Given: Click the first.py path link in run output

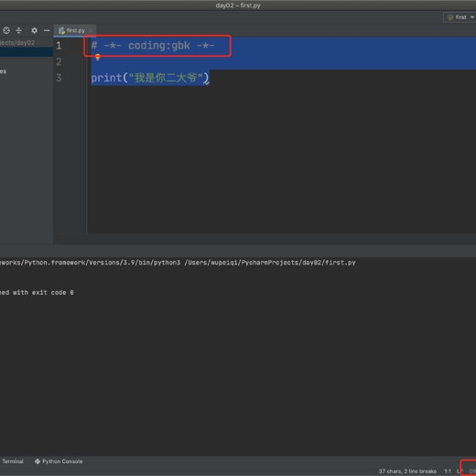Looking at the screenshot, I should pos(270,263).
